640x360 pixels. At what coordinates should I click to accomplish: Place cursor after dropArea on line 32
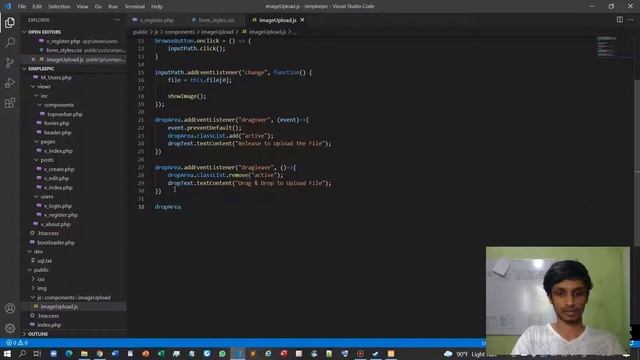(181, 207)
